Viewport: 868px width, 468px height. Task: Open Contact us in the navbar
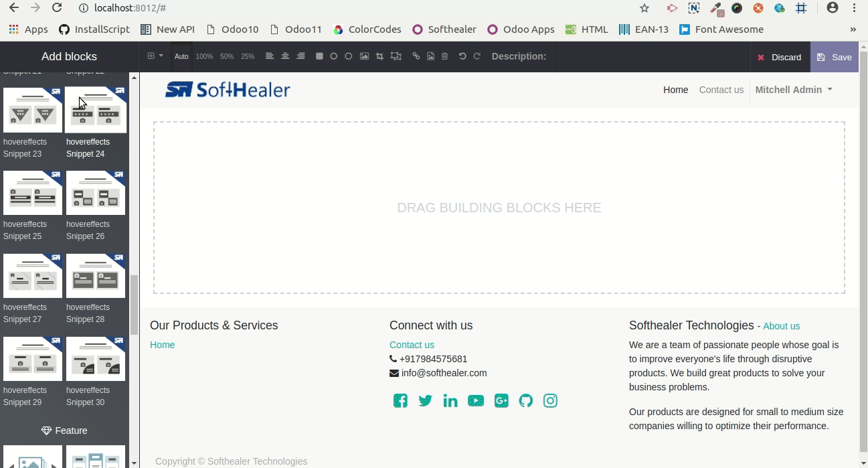pyautogui.click(x=721, y=90)
